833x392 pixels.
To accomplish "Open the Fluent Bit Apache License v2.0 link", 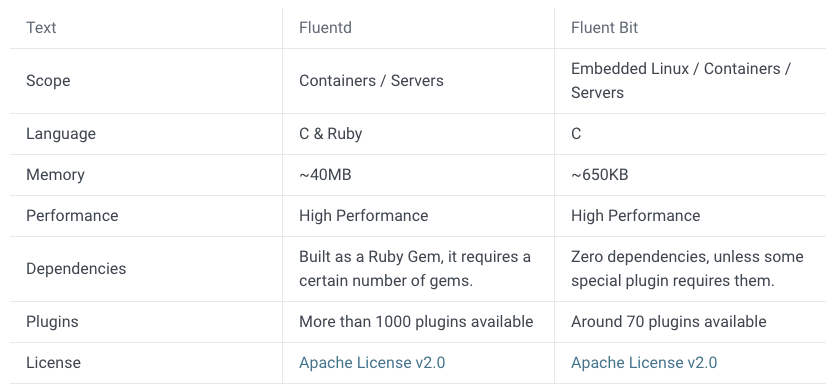I will [x=644, y=363].
